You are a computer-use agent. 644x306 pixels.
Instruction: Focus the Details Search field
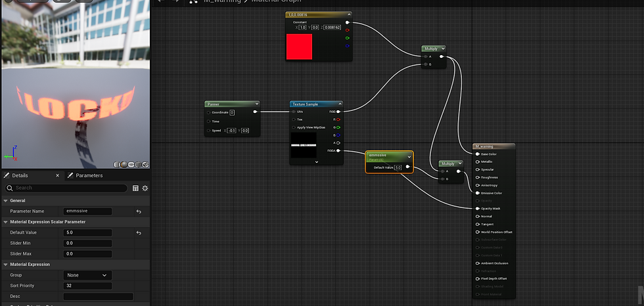coord(66,188)
